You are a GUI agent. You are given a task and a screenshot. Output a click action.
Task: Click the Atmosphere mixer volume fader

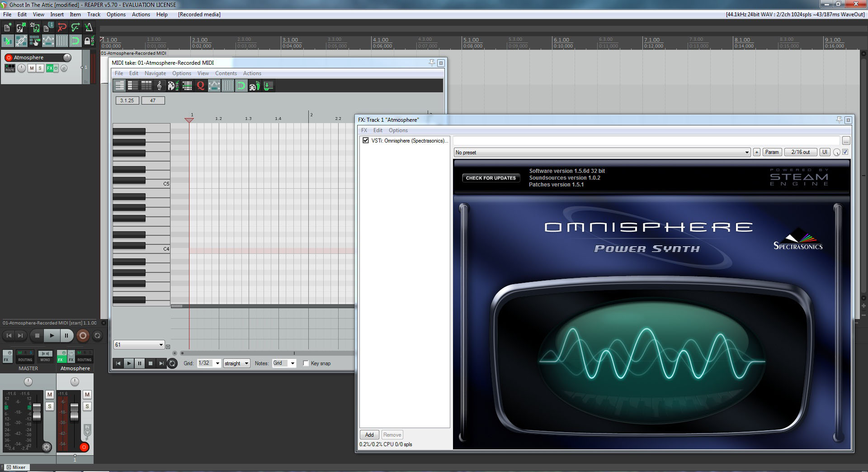coord(74,411)
